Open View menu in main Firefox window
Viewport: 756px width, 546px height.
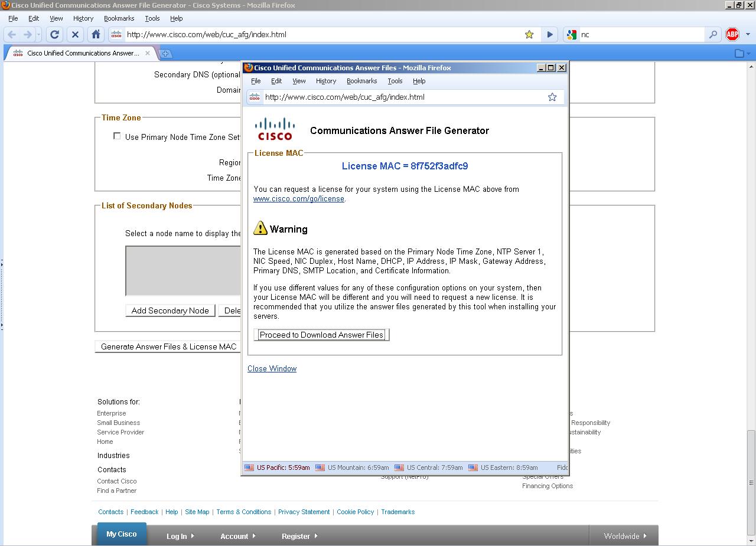pos(56,18)
